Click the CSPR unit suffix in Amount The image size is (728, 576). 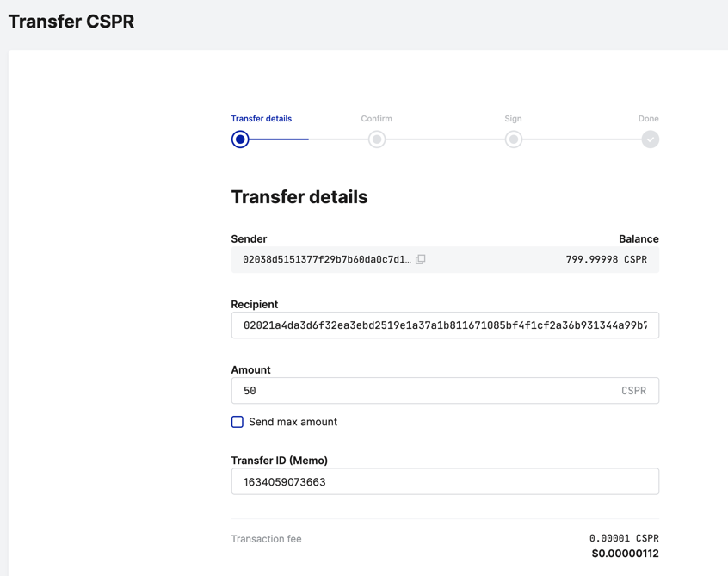633,391
